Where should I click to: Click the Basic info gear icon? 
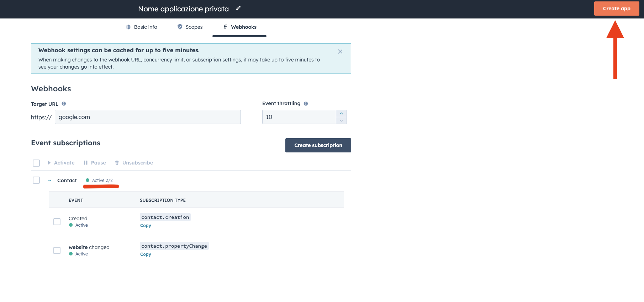[x=128, y=27]
